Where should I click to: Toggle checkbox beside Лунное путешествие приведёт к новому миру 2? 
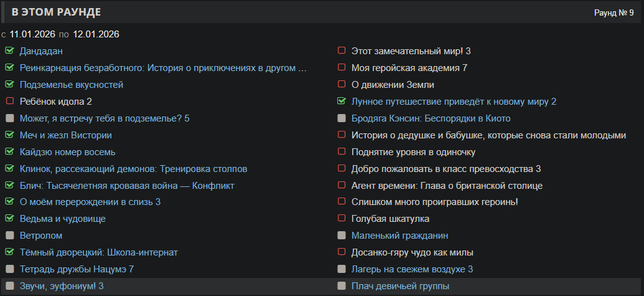(x=341, y=101)
